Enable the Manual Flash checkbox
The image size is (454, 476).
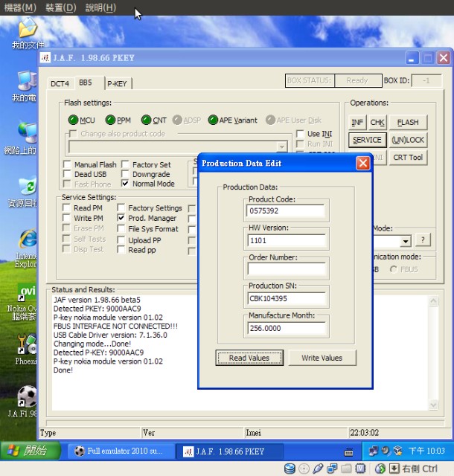[x=68, y=165]
